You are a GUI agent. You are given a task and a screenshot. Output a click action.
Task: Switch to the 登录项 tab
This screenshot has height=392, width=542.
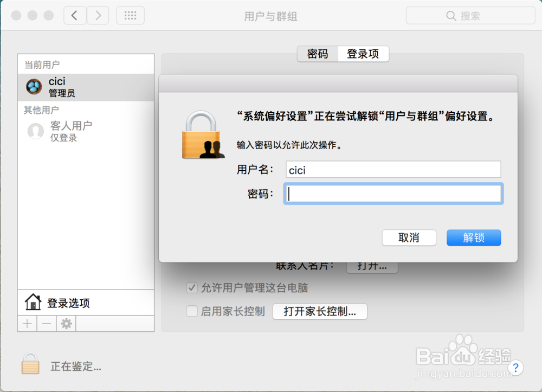[x=363, y=54]
